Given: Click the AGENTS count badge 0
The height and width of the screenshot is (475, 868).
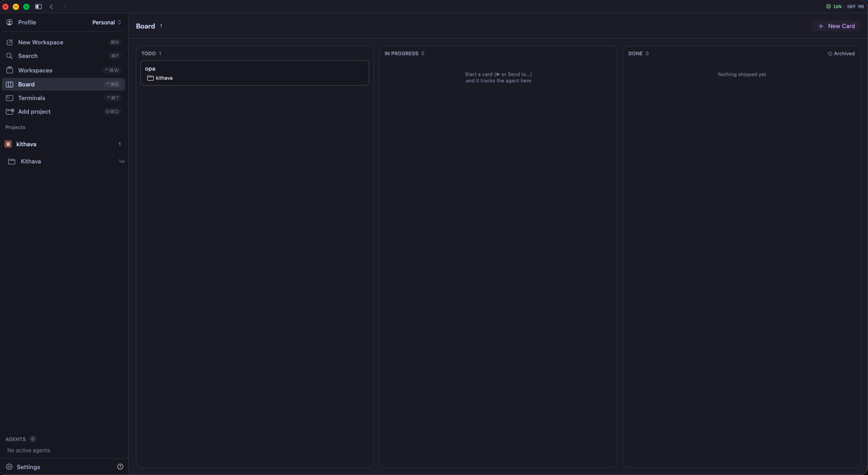Looking at the screenshot, I should pyautogui.click(x=33, y=439).
